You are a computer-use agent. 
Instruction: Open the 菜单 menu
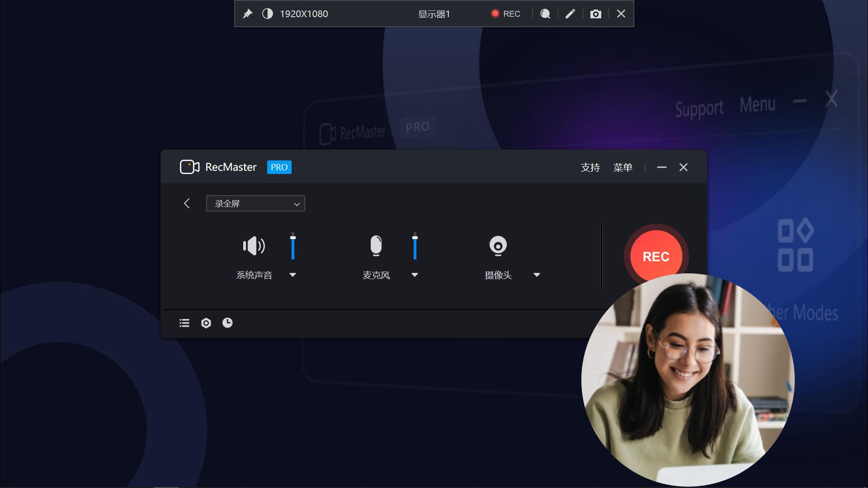(623, 168)
